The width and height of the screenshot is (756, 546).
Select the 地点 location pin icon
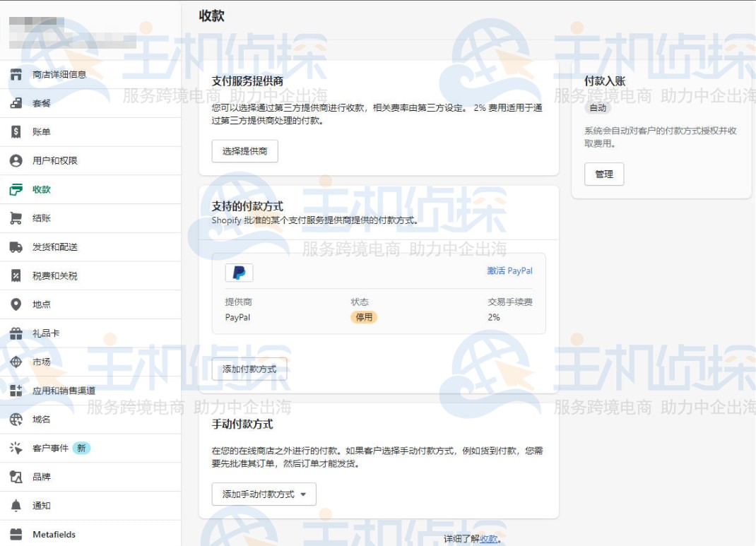pyautogui.click(x=17, y=304)
